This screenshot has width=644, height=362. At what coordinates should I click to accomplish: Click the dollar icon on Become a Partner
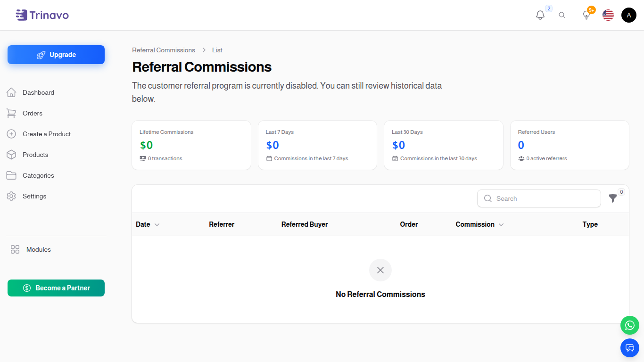pyautogui.click(x=27, y=288)
